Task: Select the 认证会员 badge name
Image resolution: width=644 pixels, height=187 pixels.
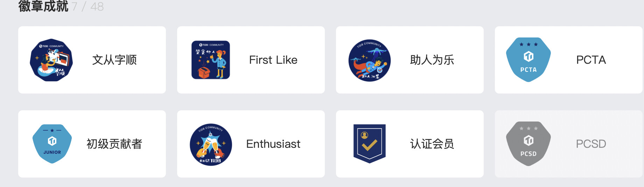Action: 432,144
